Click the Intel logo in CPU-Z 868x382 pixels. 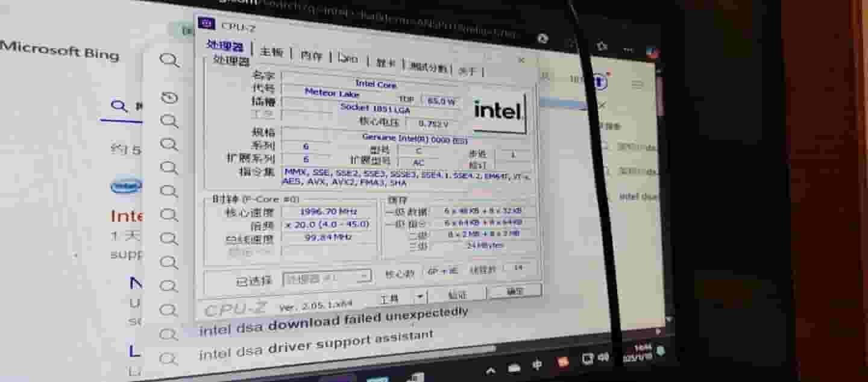coord(498,111)
